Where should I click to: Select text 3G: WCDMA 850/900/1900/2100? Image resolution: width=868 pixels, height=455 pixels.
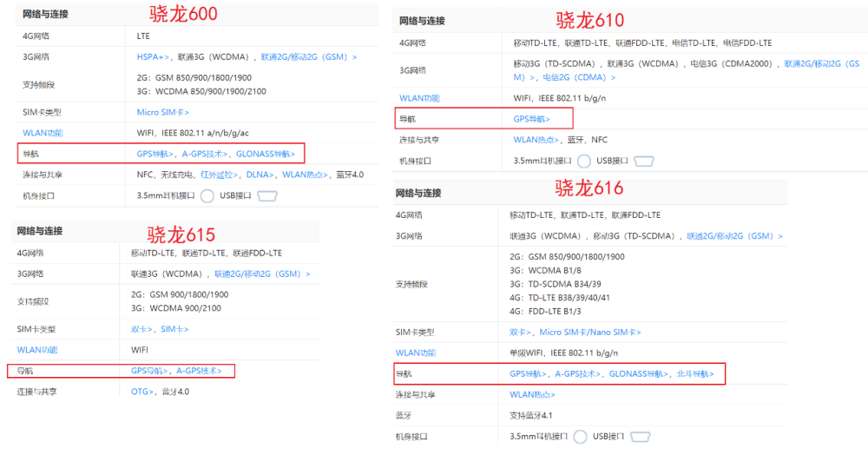(201, 91)
